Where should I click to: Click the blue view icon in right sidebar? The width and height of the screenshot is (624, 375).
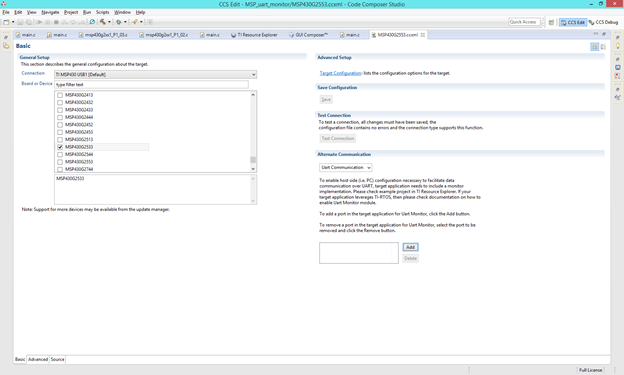[x=618, y=67]
